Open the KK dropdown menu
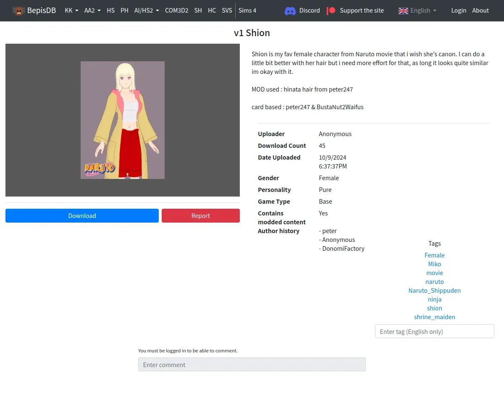This screenshot has height=420, width=504. [71, 10]
